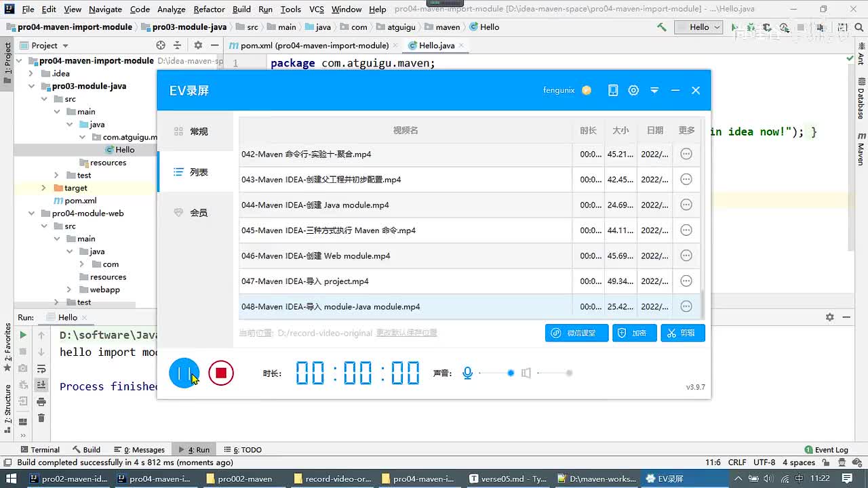Expand the .idea folder node
This screenshot has width=868, height=488.
click(31, 73)
